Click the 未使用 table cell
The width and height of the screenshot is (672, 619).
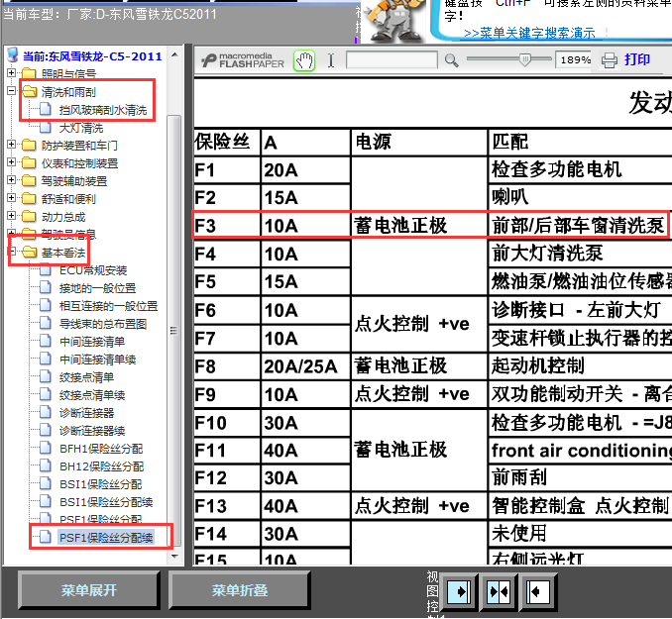580,534
